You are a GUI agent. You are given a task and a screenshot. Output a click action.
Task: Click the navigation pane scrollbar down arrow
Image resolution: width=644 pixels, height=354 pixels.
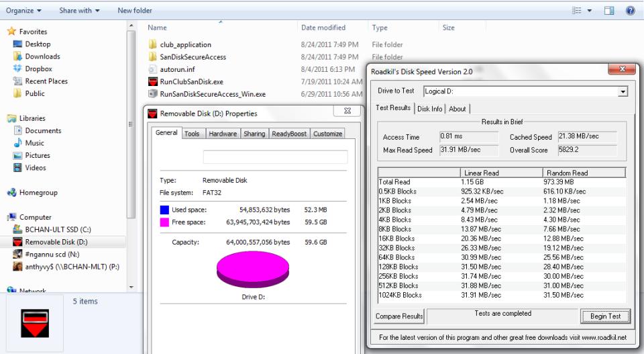[x=131, y=287]
